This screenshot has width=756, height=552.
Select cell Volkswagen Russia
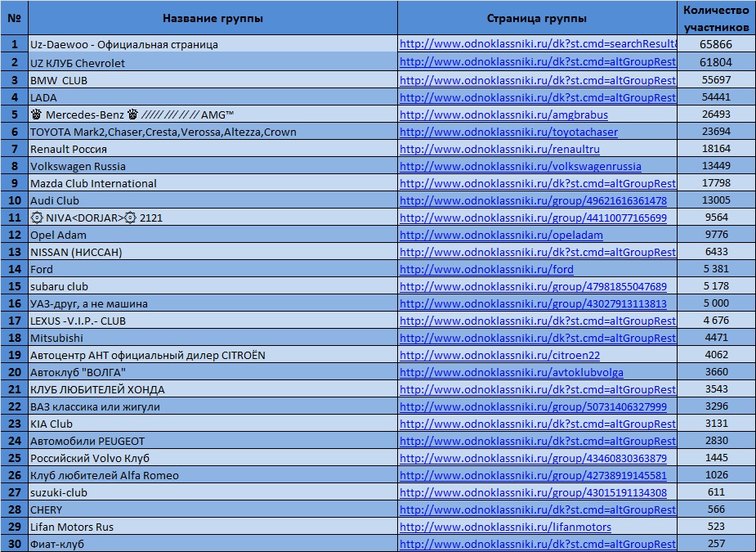pos(212,167)
